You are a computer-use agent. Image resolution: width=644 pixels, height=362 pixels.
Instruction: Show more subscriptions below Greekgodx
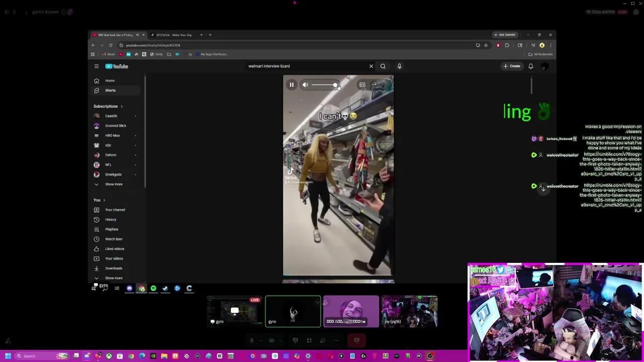point(115,184)
